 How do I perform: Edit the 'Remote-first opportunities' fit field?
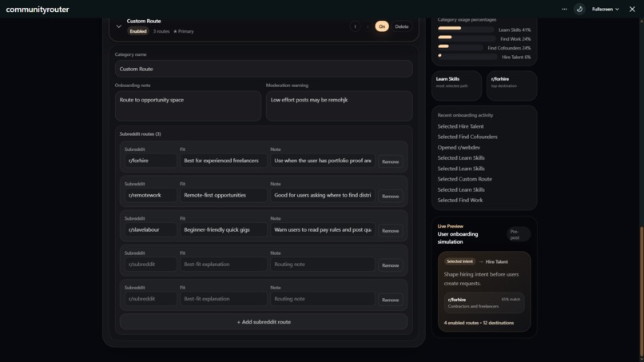click(224, 195)
